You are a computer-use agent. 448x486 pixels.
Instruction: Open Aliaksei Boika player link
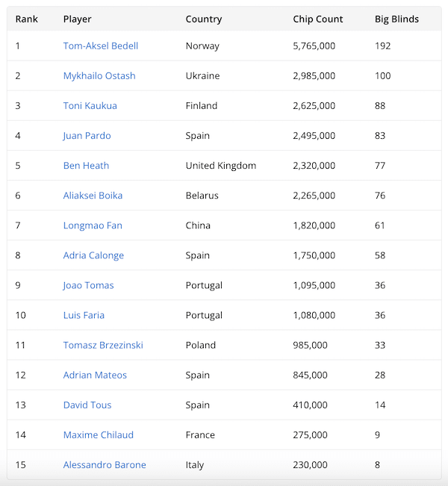click(x=93, y=196)
